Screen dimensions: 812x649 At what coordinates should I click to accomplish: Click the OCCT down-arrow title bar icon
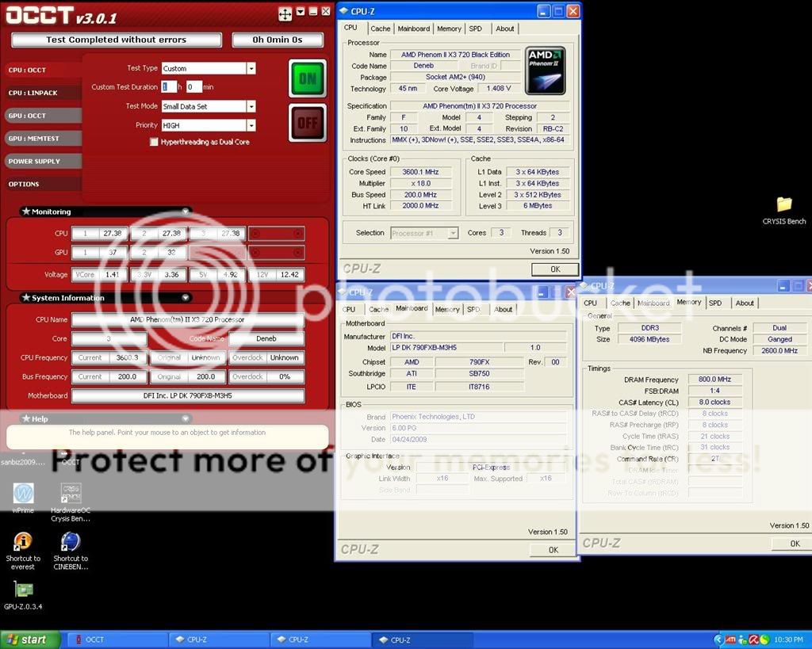coord(301,11)
